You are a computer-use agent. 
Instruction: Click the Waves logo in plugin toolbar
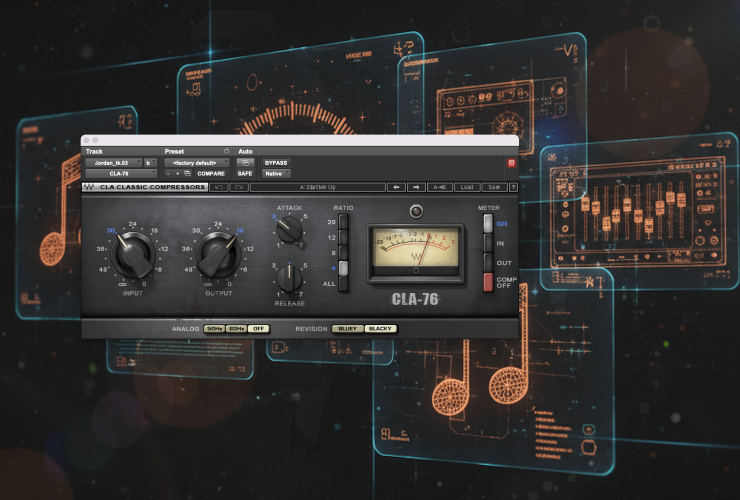(89, 187)
